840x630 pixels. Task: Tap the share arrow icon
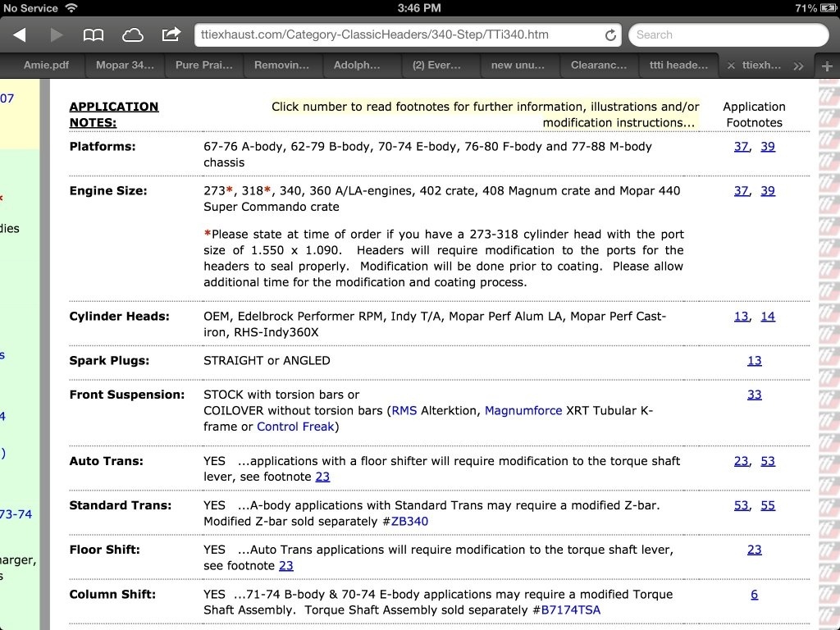pos(171,34)
